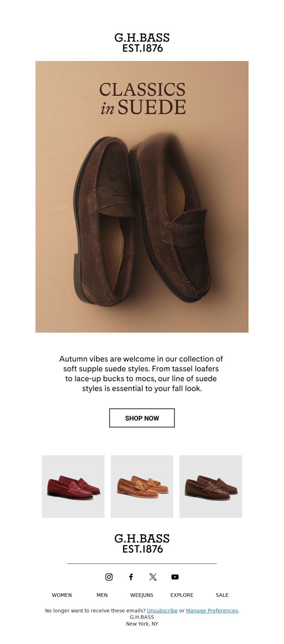Click the Classics in Suede hero image

[142, 197]
